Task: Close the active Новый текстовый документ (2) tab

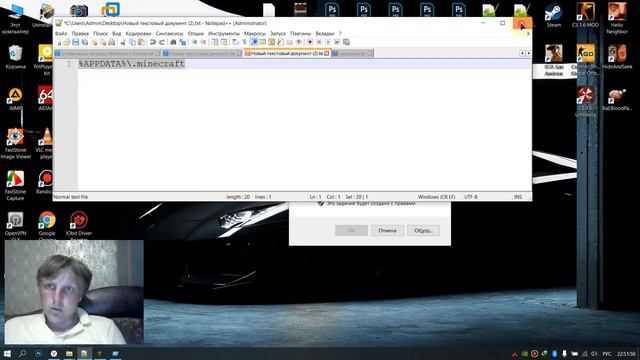Action: tap(327, 53)
